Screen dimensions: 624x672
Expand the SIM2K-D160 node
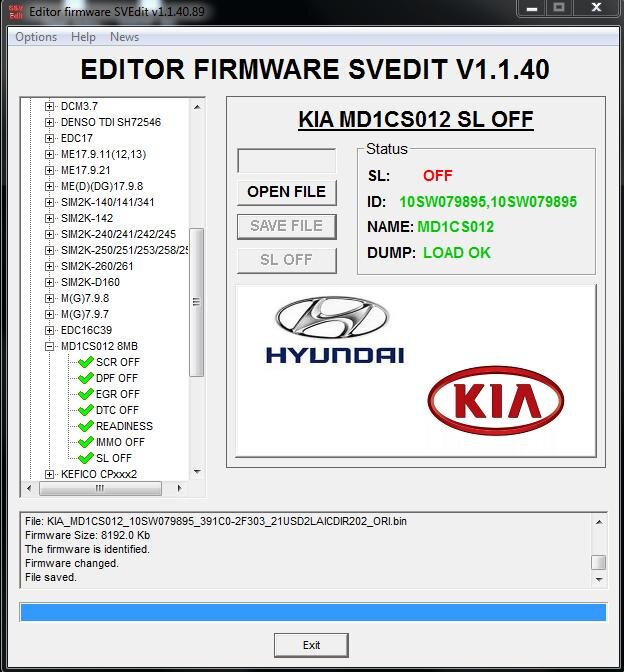pos(49,282)
